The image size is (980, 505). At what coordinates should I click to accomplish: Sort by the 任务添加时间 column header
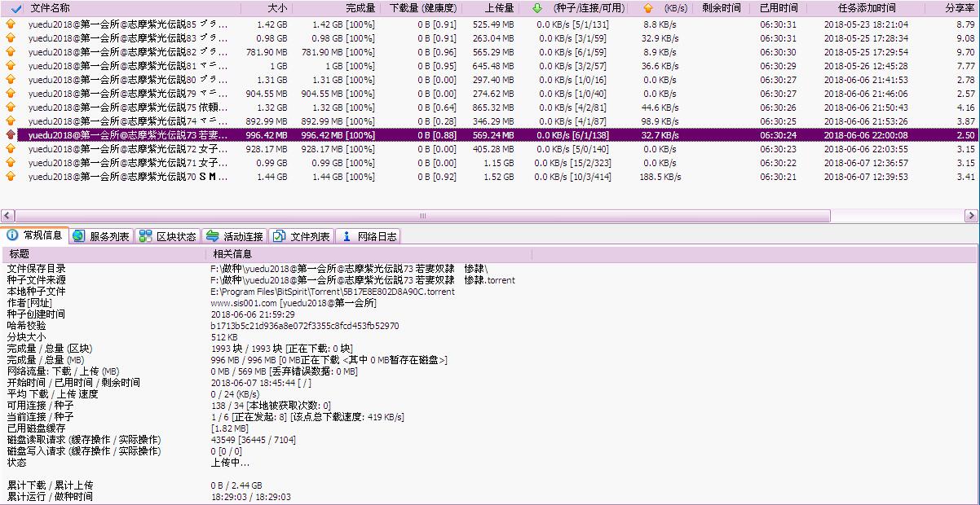[866, 8]
